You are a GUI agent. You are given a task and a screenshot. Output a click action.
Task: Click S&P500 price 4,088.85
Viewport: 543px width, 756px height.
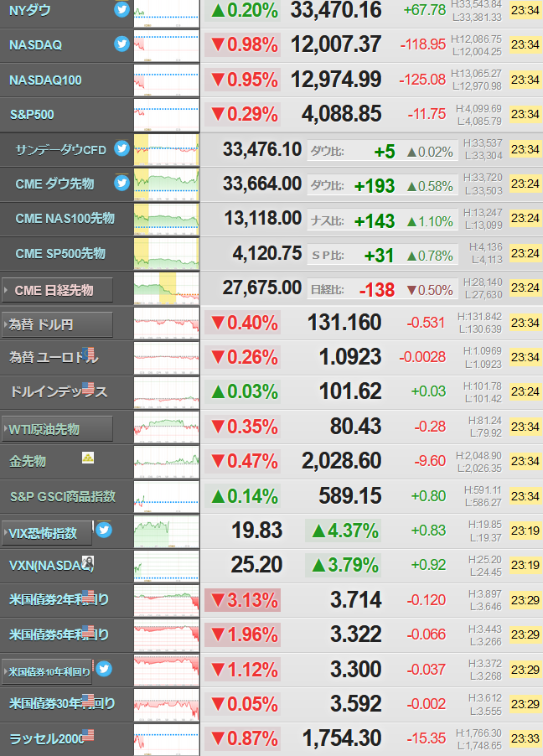pyautogui.click(x=342, y=114)
